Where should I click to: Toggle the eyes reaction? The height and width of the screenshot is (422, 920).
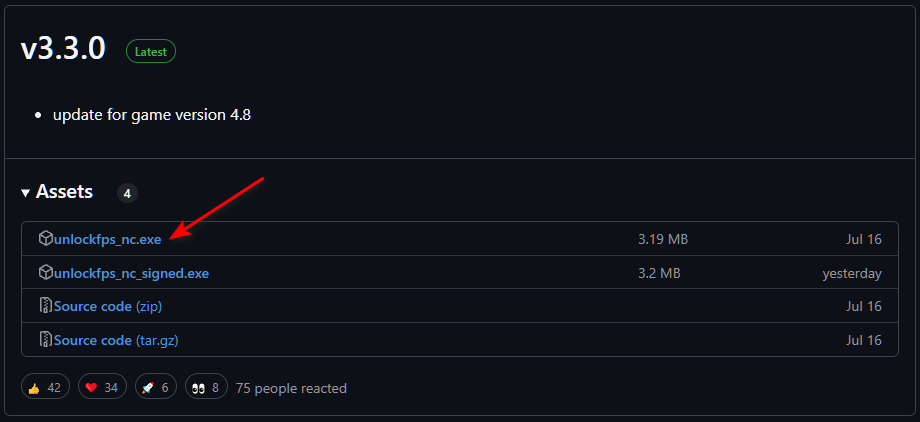click(206, 388)
